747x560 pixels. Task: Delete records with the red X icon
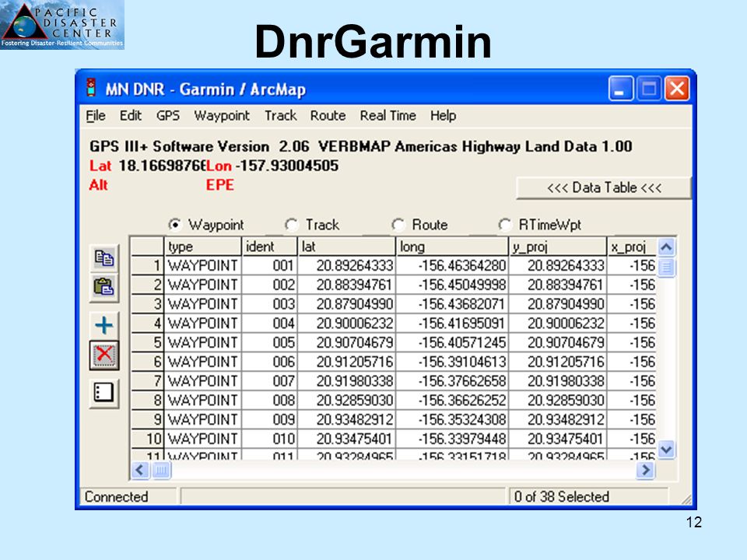click(x=103, y=355)
